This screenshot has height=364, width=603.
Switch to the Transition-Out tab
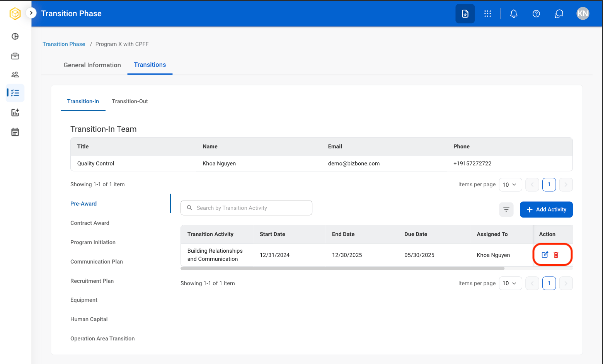tap(130, 101)
